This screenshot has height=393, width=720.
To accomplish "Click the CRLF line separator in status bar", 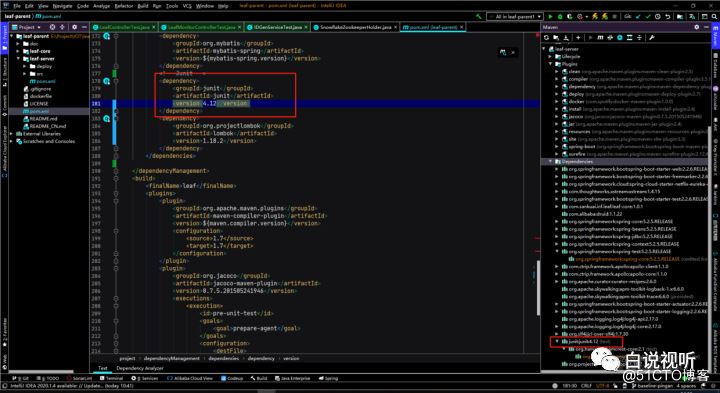I will 586,386.
